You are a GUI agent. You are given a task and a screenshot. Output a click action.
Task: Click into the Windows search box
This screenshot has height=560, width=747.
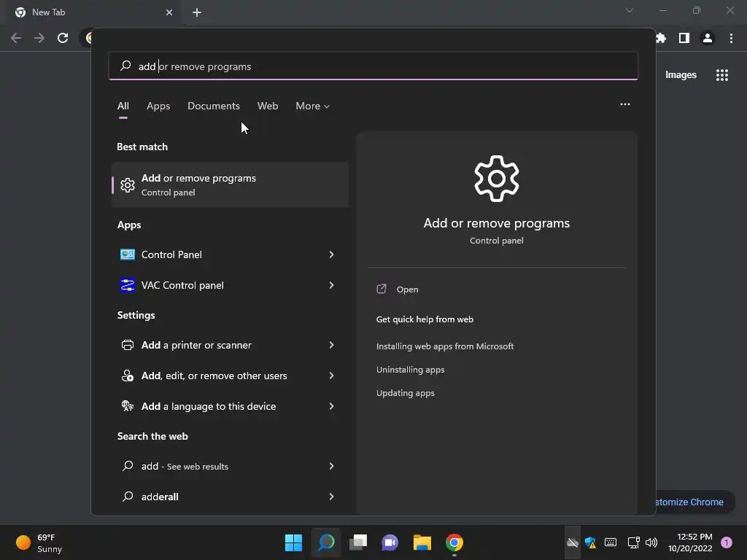[373, 66]
